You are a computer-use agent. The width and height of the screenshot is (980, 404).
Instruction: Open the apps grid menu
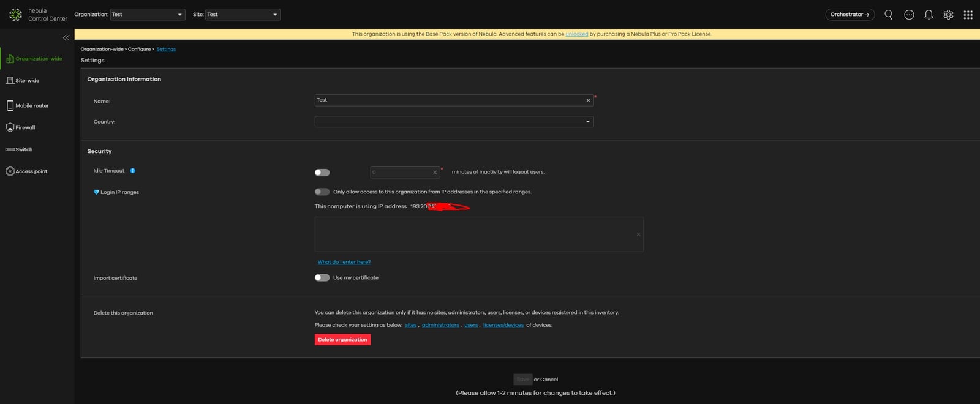coord(968,15)
